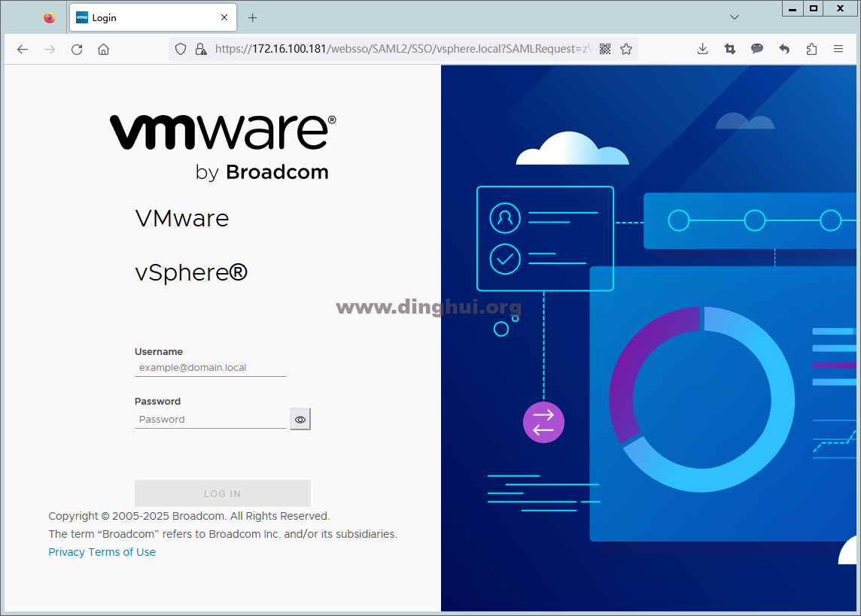Minimize the Firefox window

coord(793,9)
